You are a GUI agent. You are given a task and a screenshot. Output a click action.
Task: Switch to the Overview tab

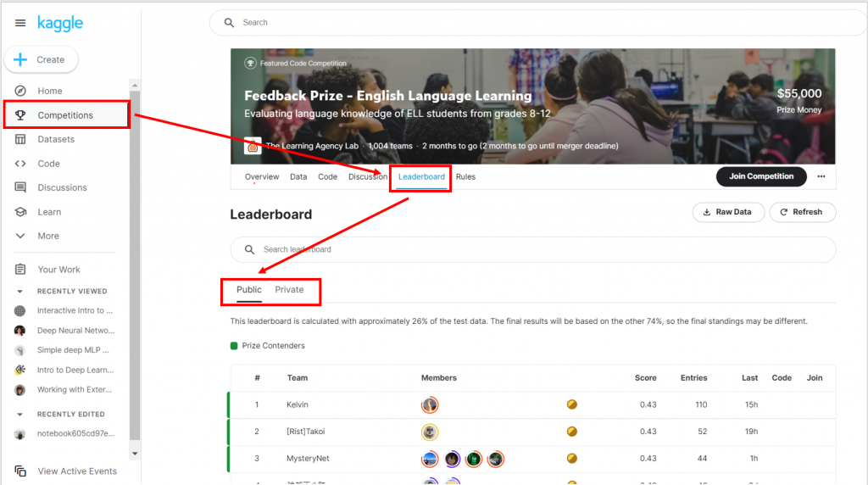pyautogui.click(x=262, y=176)
